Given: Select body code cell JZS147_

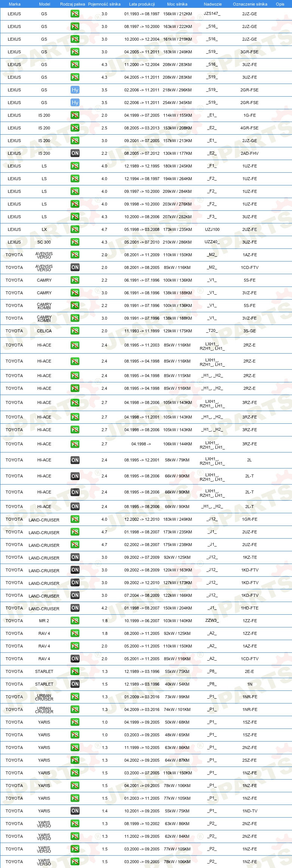Looking at the screenshot, I should pos(212,13).
